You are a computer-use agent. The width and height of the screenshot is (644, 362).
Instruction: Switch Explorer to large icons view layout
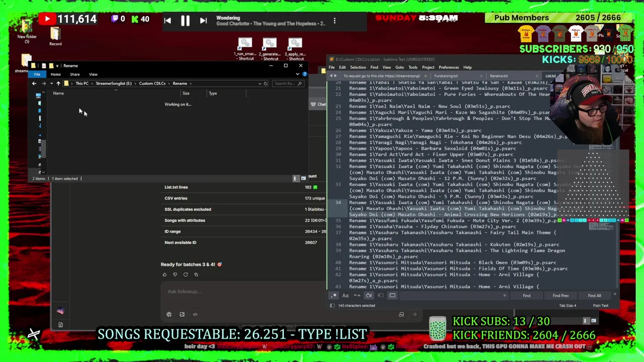[303, 178]
